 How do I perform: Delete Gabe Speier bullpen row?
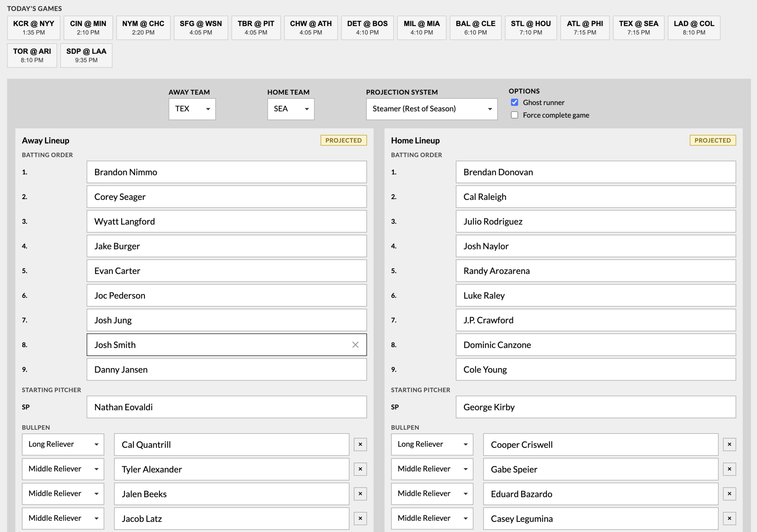pyautogui.click(x=729, y=469)
